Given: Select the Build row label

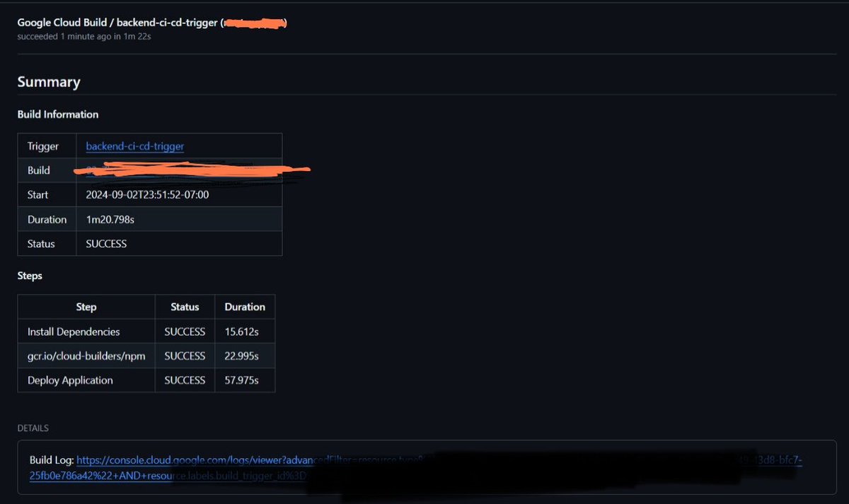Looking at the screenshot, I should [39, 170].
